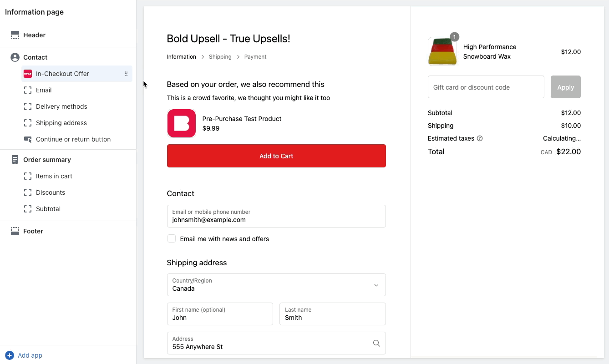Go to the Payment breadcrumb step
Viewport: 609px width, 364px height.
[255, 57]
